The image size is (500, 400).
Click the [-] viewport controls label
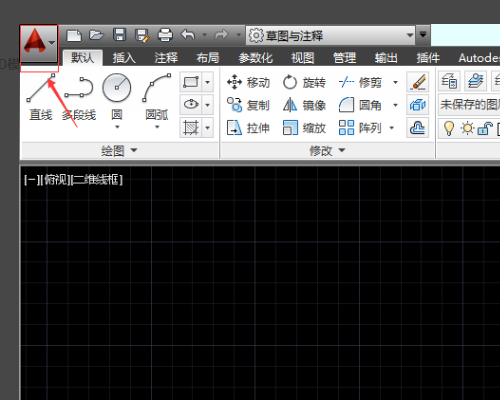[31, 180]
